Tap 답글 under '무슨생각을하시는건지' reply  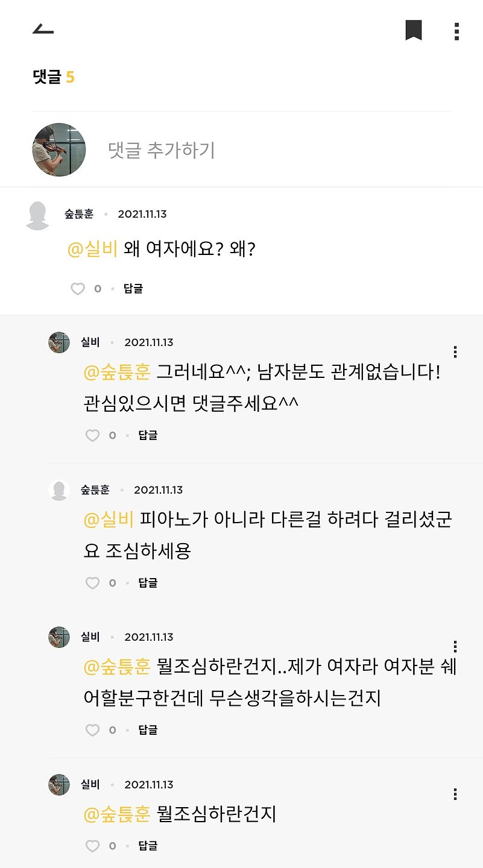(148, 730)
